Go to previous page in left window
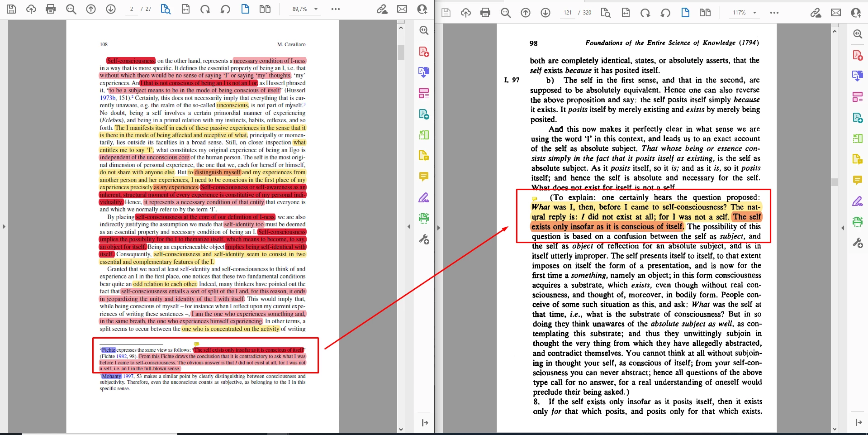Screen dimensions: 868x435 click(x=91, y=9)
